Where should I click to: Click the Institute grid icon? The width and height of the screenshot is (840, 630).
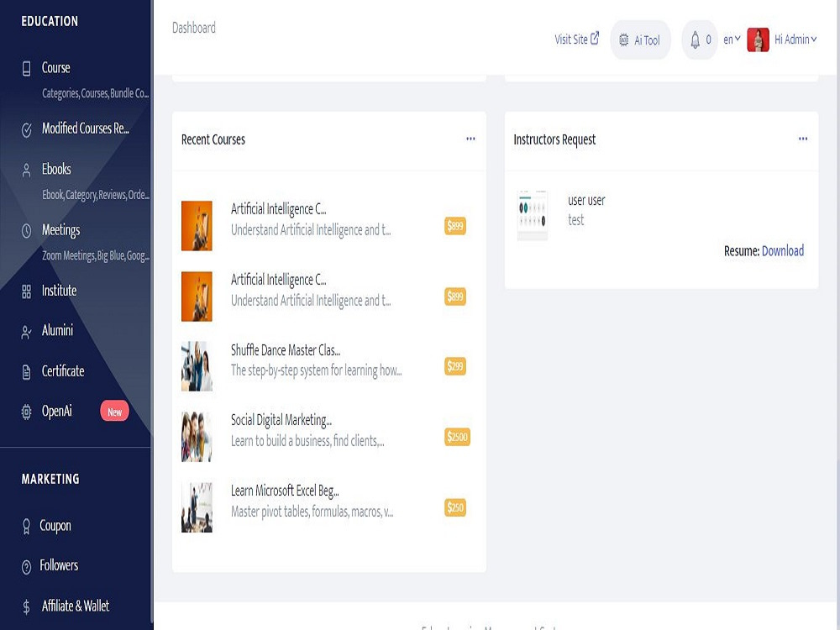click(x=26, y=291)
